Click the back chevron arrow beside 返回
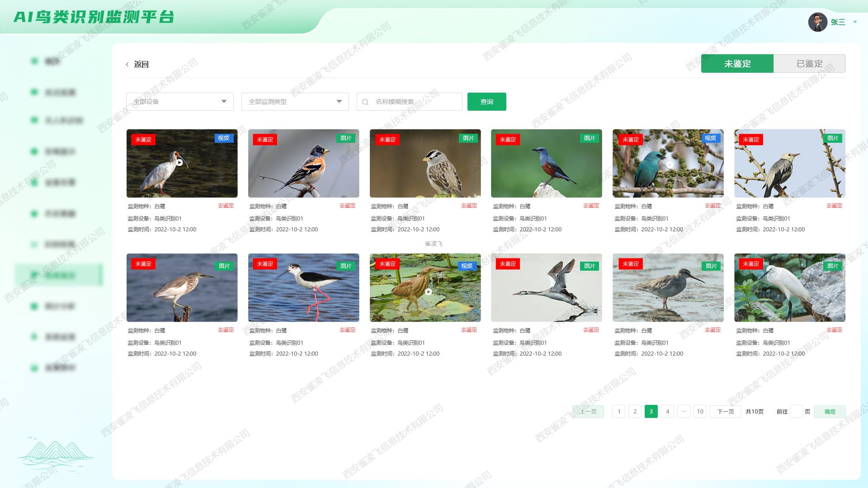 point(127,65)
